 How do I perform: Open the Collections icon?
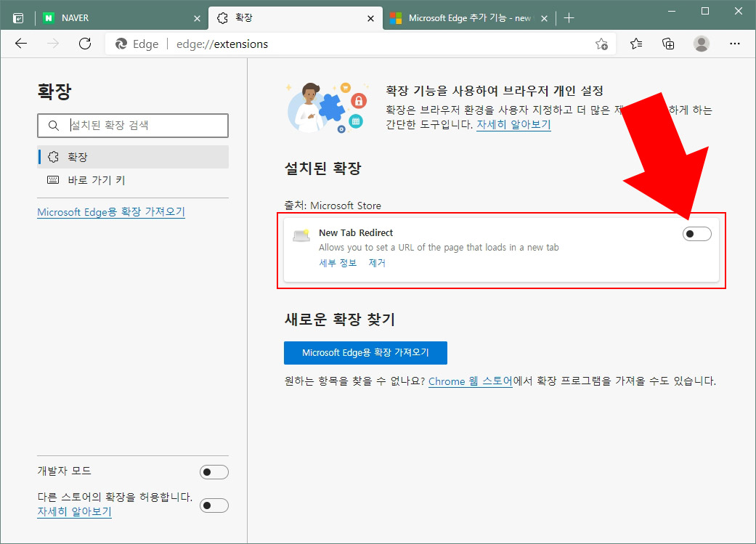click(x=668, y=44)
